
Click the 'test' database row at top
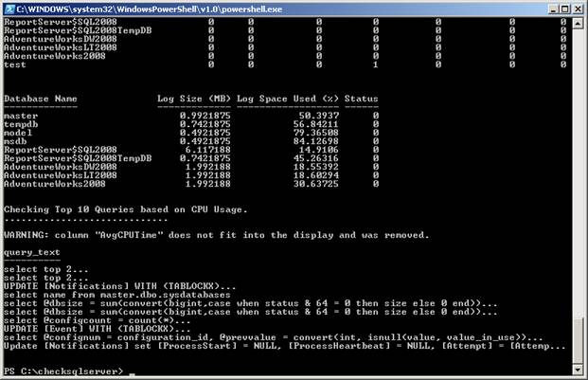point(15,64)
